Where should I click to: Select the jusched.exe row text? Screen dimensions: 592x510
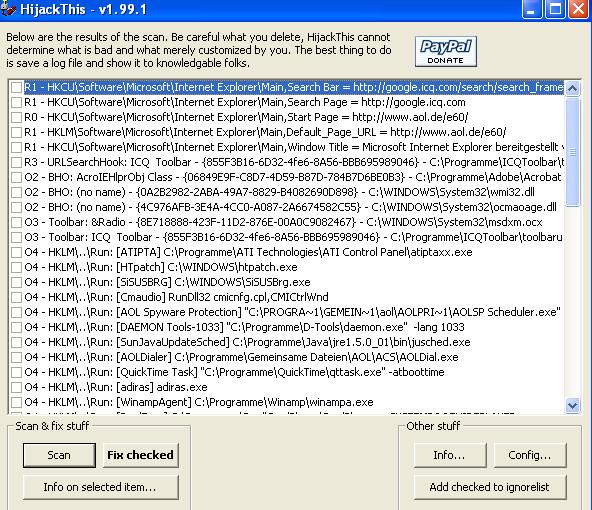(247, 342)
